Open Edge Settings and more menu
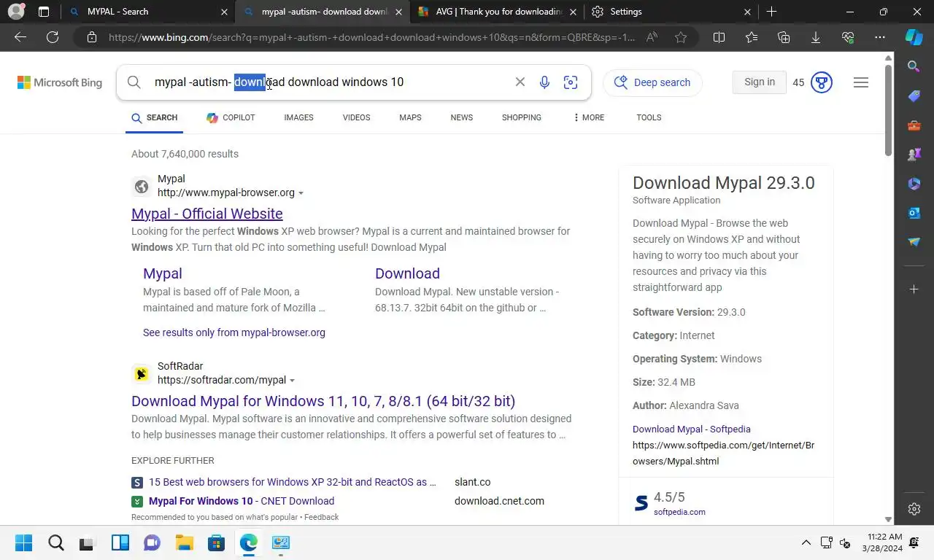The height and width of the screenshot is (560, 934). [880, 37]
